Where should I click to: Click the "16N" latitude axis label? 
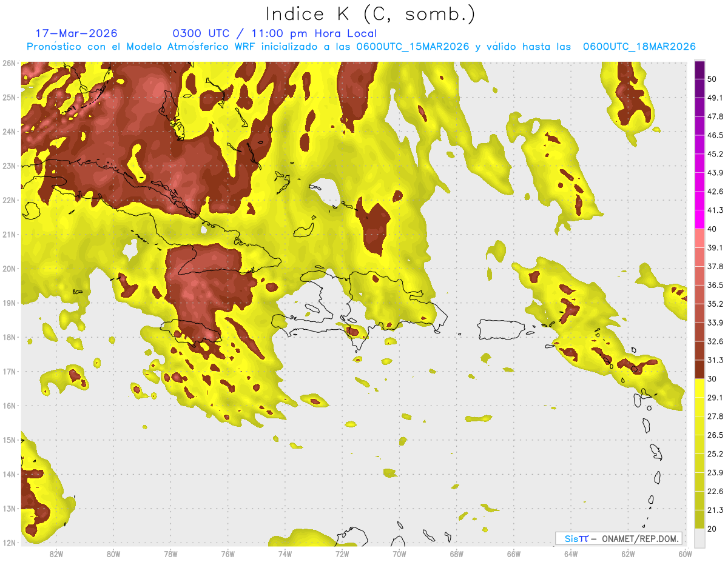(x=10, y=406)
